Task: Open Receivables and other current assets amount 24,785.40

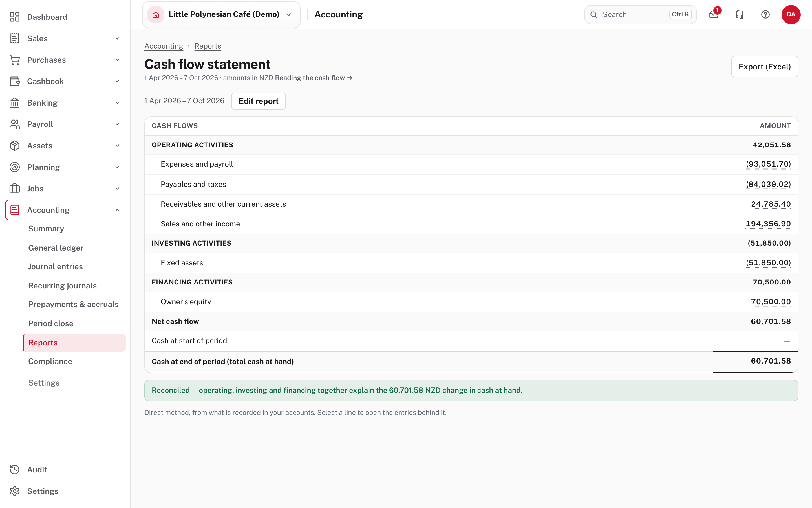Action: pos(771,204)
